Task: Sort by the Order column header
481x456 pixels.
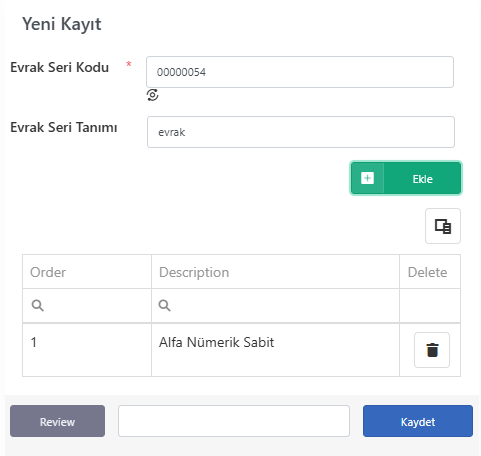Action: click(x=87, y=272)
